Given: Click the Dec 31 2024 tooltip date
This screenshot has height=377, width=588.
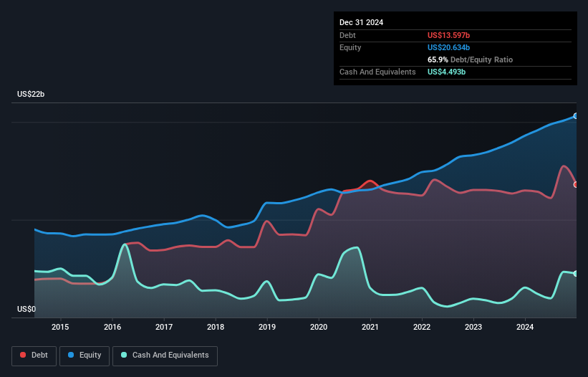Looking at the screenshot, I should point(361,22).
